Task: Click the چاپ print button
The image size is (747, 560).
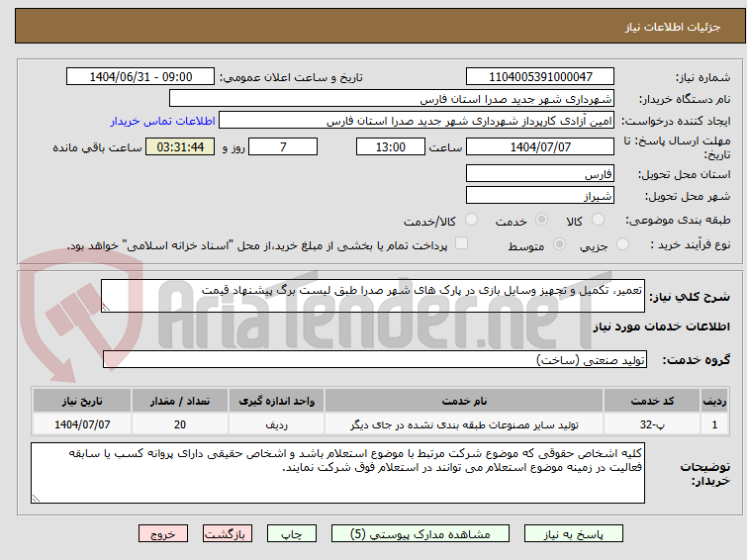Action: (x=292, y=534)
